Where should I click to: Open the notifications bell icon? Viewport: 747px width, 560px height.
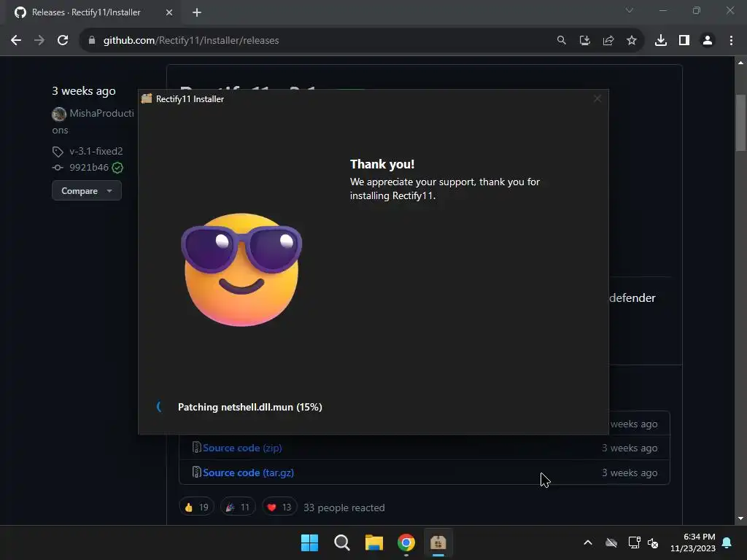click(727, 542)
